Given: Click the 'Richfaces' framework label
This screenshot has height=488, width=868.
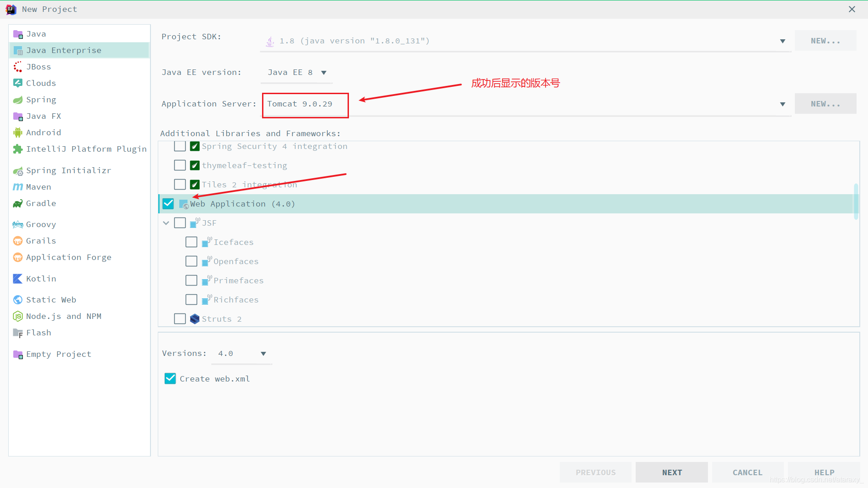Looking at the screenshot, I should [236, 300].
